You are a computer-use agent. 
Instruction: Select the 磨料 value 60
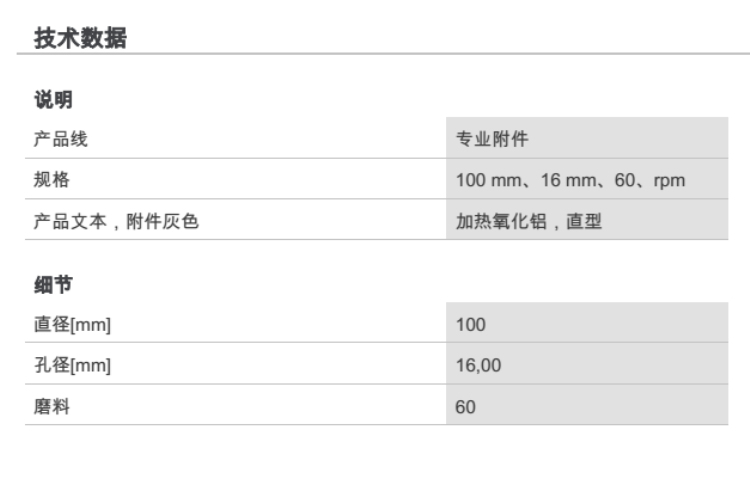(x=465, y=407)
